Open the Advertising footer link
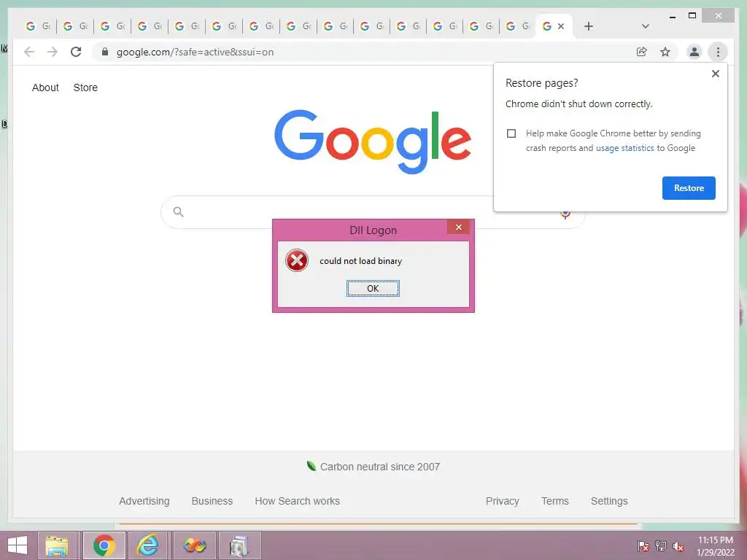Viewport: 747px width, 560px height. tap(144, 501)
